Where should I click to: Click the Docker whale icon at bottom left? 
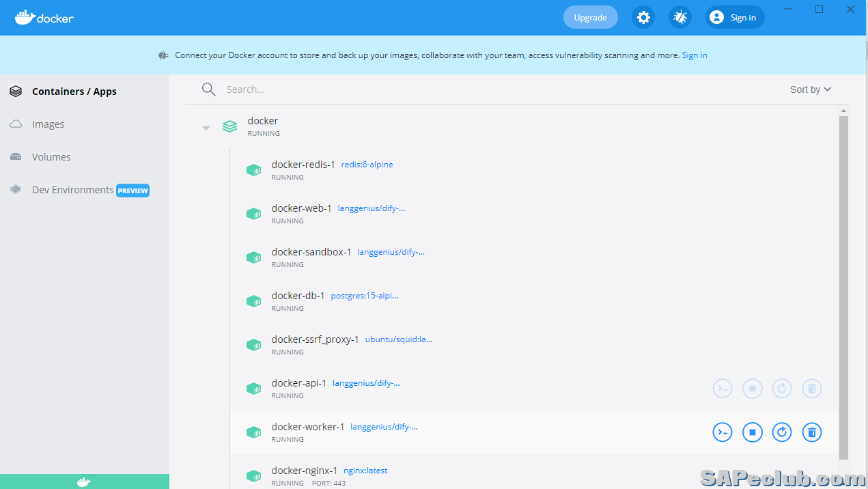pos(83,482)
